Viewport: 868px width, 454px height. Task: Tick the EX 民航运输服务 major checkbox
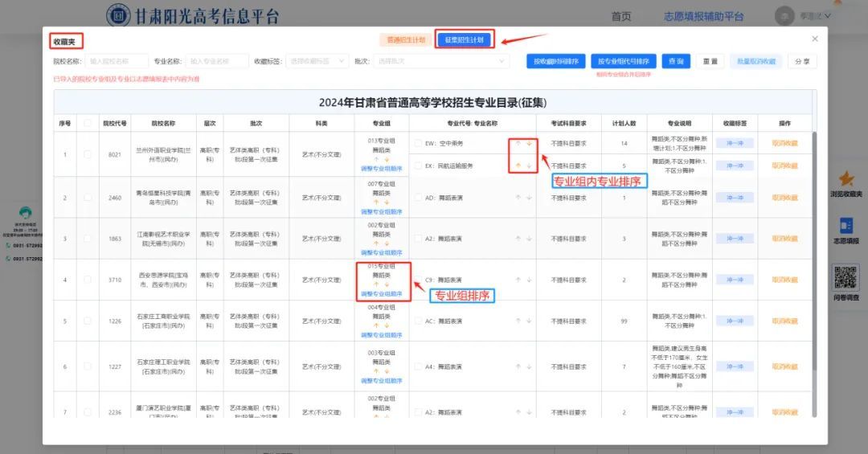pyautogui.click(x=418, y=166)
